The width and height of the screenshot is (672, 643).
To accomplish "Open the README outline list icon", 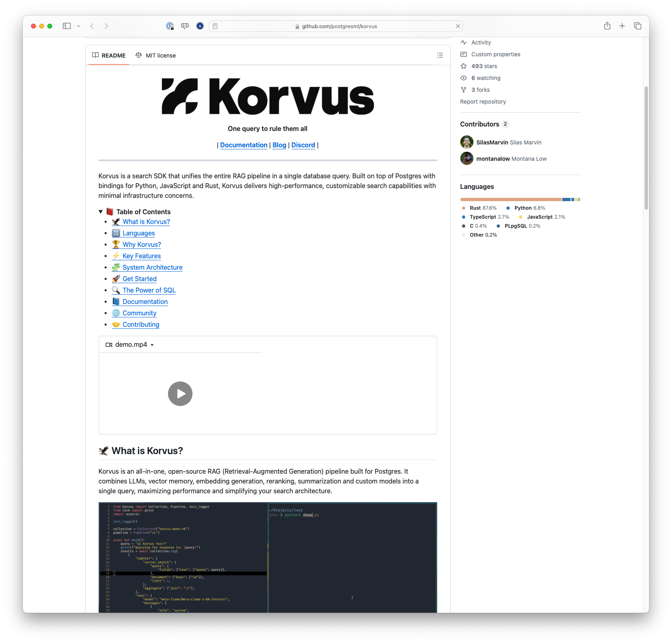I will 439,55.
